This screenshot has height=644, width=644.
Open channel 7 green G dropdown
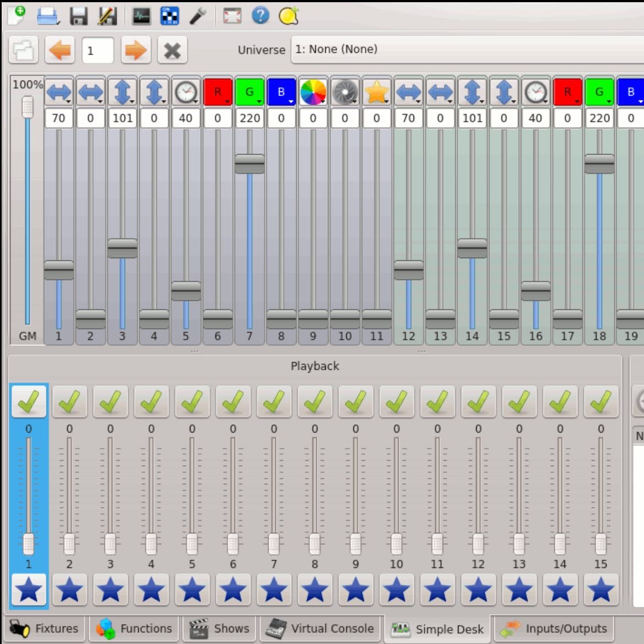coord(249,91)
